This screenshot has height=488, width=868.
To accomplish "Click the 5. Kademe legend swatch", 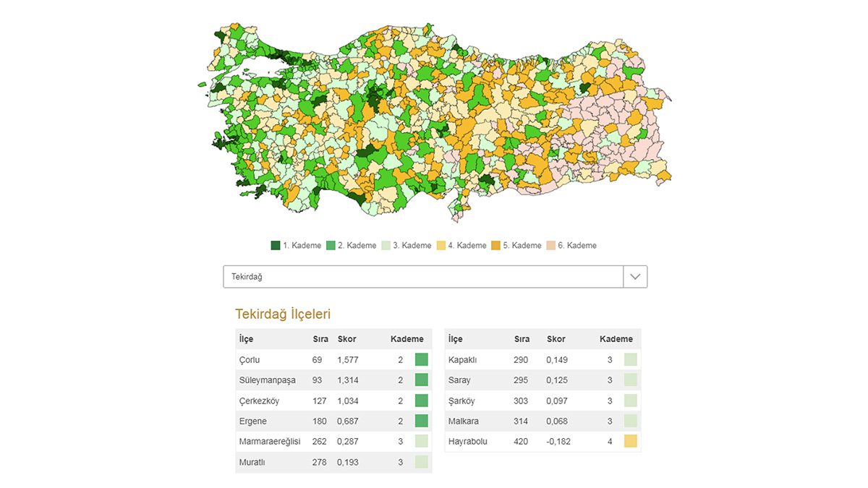I will click(x=495, y=246).
